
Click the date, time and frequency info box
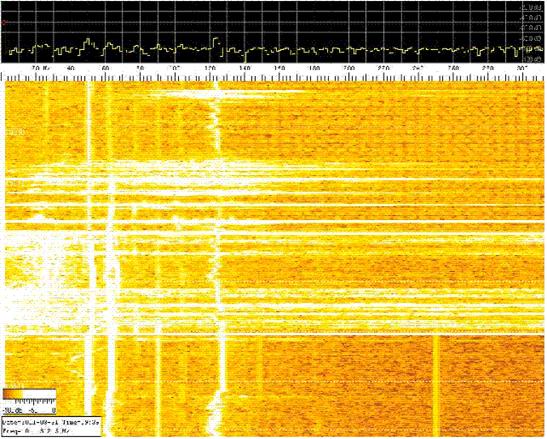pos(52,427)
